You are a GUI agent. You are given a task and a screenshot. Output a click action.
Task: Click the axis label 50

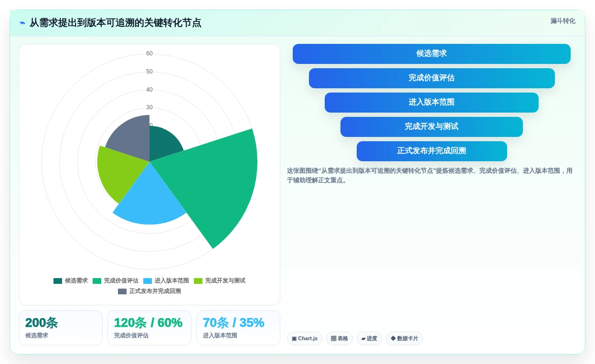[x=149, y=72]
